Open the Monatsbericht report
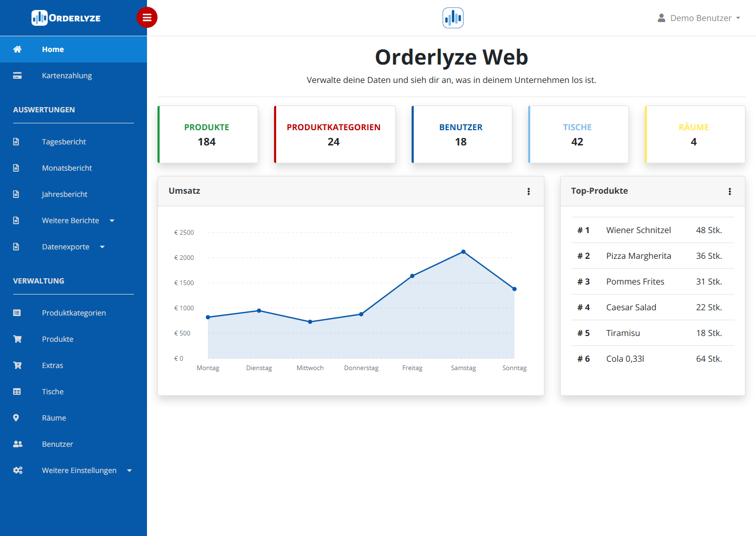756x536 pixels. pos(73,168)
